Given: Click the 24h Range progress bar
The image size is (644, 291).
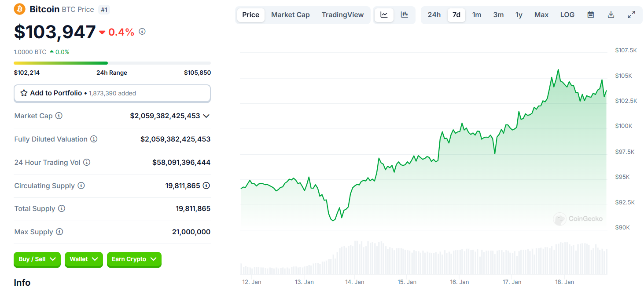Looking at the screenshot, I should point(112,63).
